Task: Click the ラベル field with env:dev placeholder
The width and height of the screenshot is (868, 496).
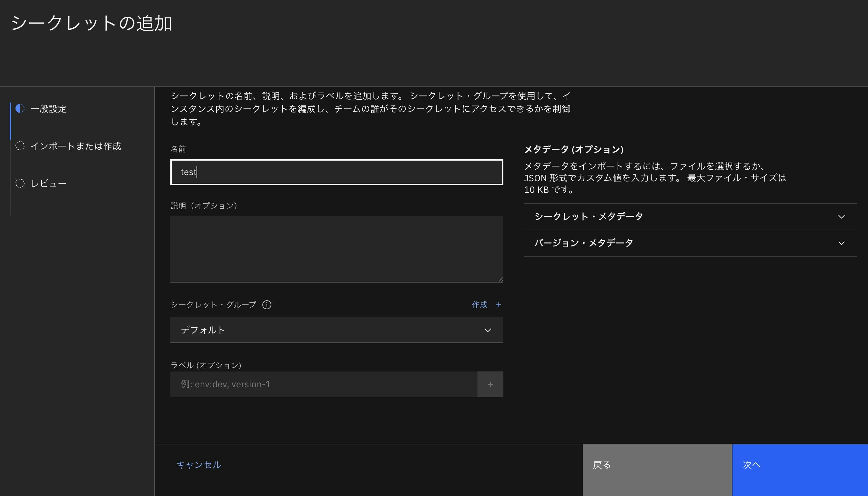Action: [324, 384]
